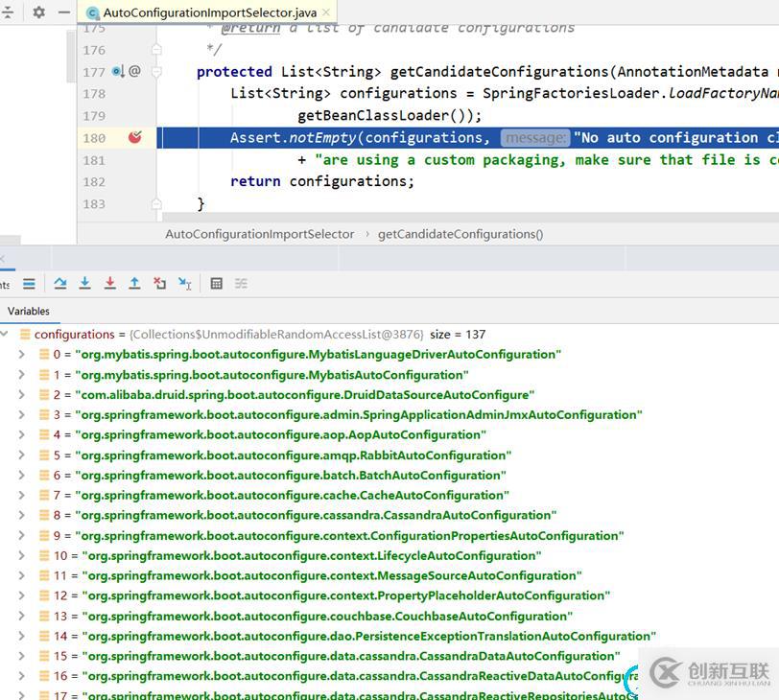The image size is (779, 700).
Task: Click the red Force Step Into icon
Action: [109, 283]
